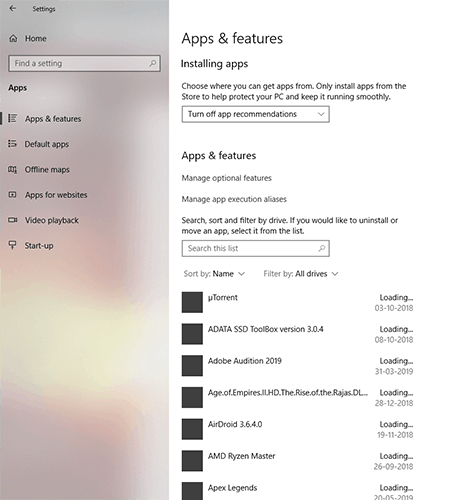
Task: Expand the Sort by Name dropdown
Action: 214,274
